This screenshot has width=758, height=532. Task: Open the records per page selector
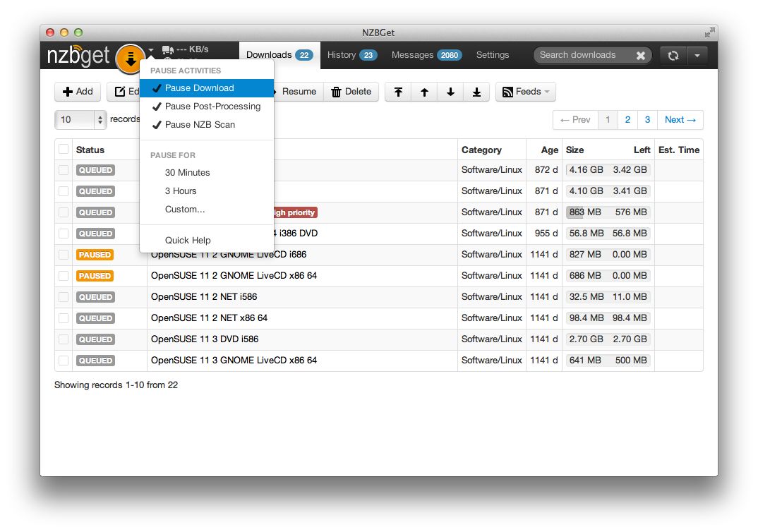(80, 119)
